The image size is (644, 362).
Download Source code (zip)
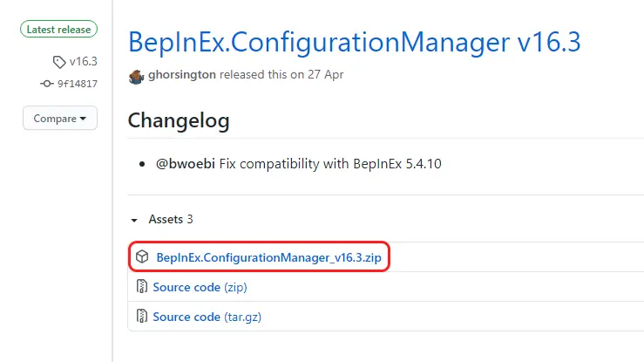click(x=200, y=287)
